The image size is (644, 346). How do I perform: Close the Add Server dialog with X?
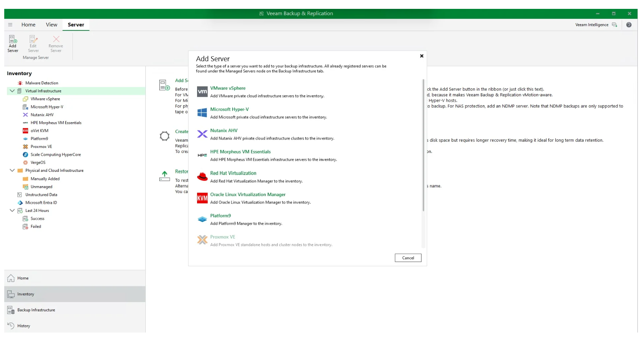422,56
